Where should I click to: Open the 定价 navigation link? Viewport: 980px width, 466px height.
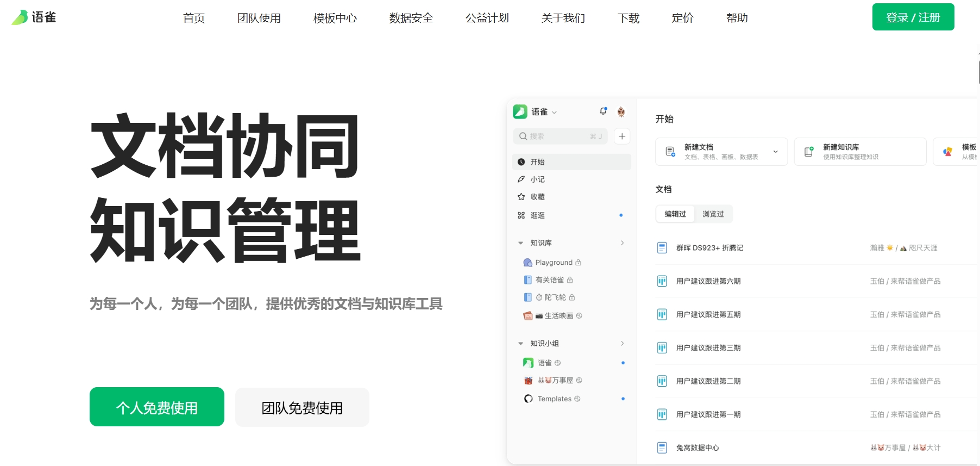tap(683, 18)
